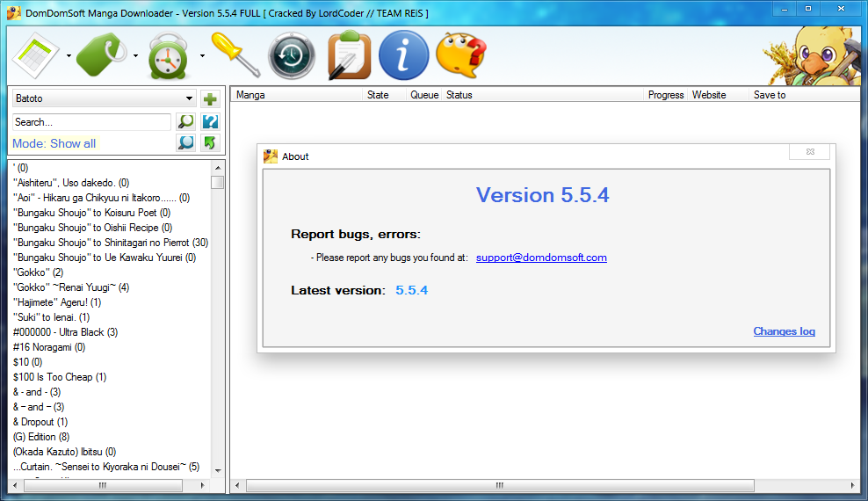Select "Suki" to Ienai. (1)

[52, 317]
